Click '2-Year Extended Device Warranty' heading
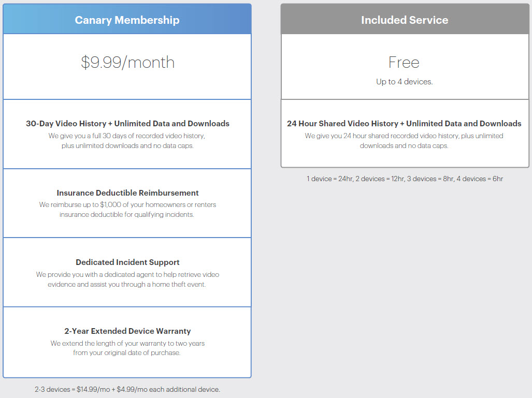Viewport: 532px width, 398px height. 127,331
